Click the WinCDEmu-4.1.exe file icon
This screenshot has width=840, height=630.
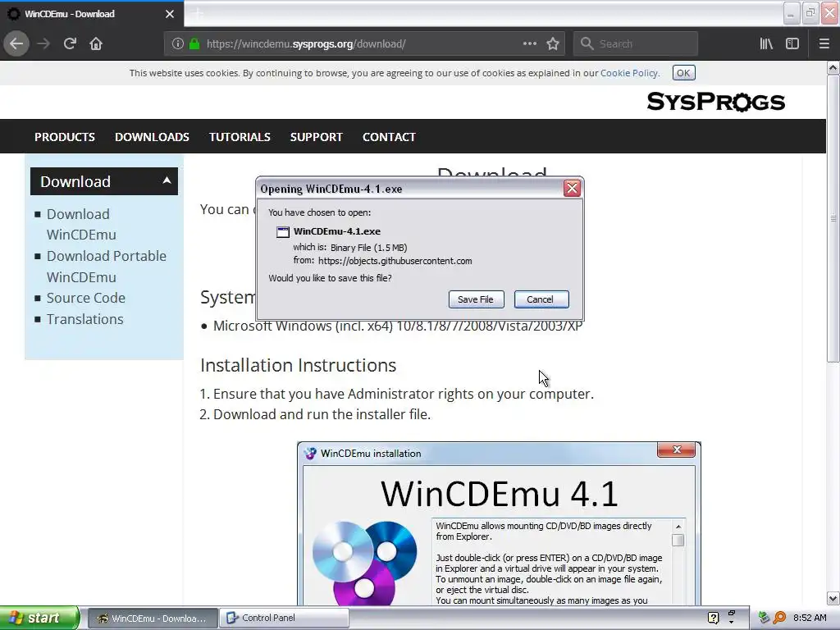282,232
